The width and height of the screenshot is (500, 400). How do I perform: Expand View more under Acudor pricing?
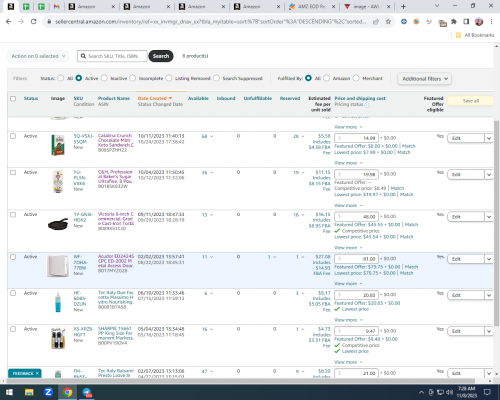pyautogui.click(x=348, y=284)
